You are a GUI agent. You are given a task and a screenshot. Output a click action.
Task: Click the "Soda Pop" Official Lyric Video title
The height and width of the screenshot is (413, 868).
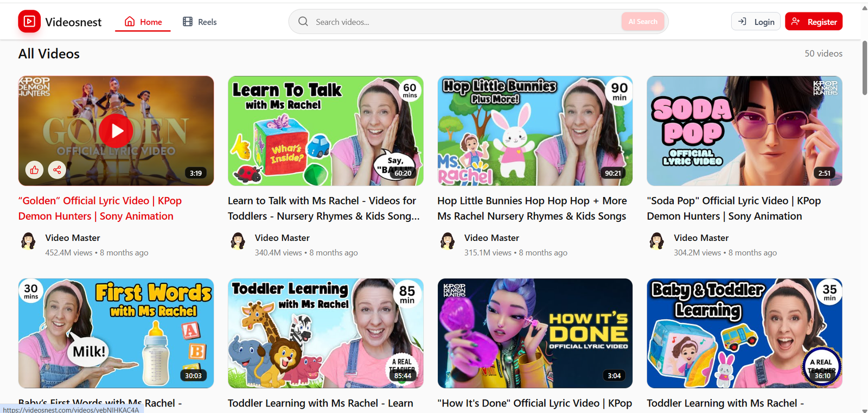click(734, 208)
